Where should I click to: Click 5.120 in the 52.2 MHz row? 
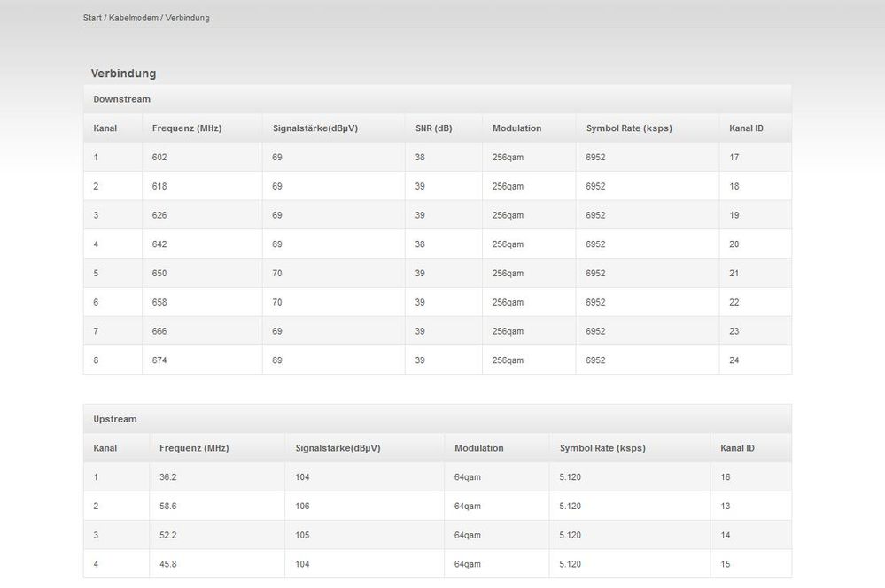point(570,535)
